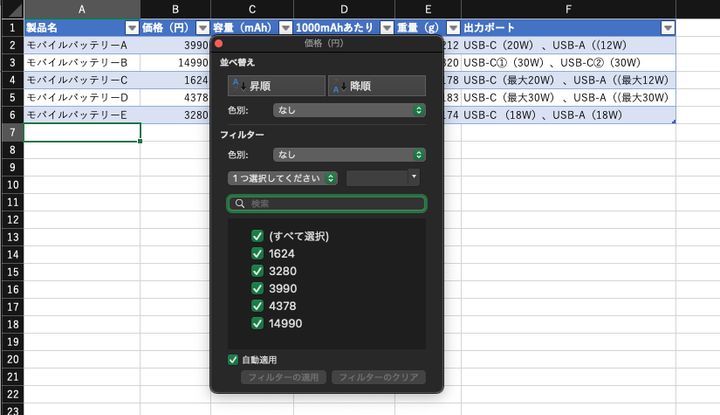Viewport: 720px width, 415px height.
Task: Open the filter value combo box arrow
Action: point(414,177)
